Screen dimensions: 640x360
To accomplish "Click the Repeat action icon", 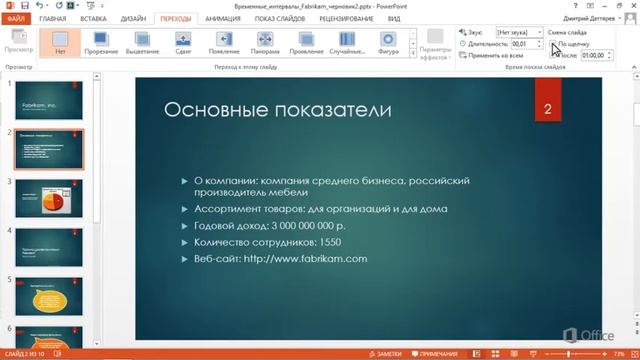I will tap(59, 6).
